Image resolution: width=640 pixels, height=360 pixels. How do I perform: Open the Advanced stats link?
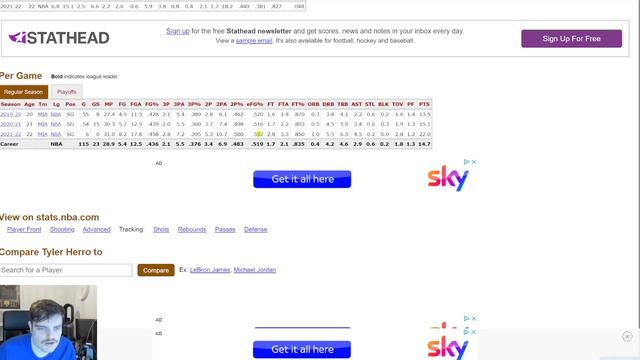pyautogui.click(x=96, y=230)
